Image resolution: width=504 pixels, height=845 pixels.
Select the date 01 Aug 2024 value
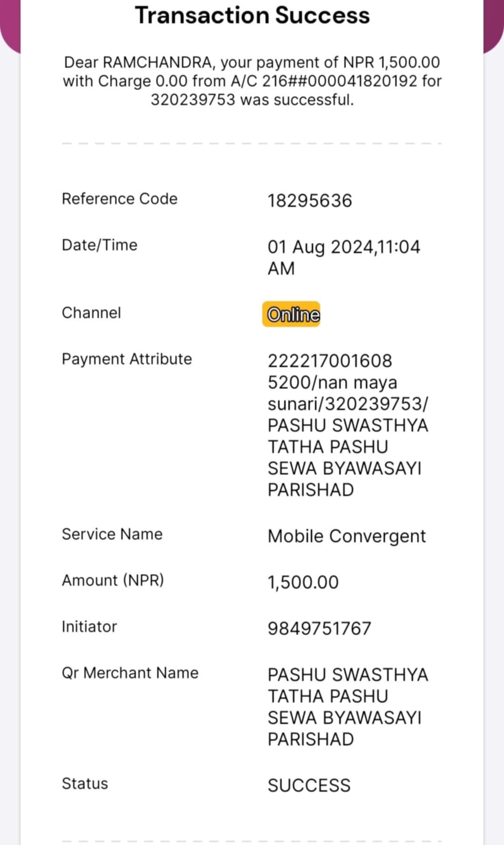344,257
